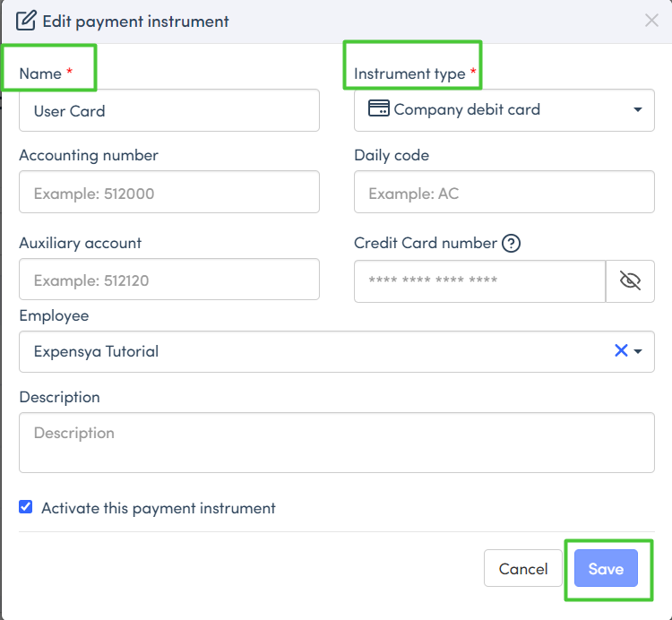Open the Instrument type dropdown arrow
Screen dimensions: 672x620
[638, 110]
